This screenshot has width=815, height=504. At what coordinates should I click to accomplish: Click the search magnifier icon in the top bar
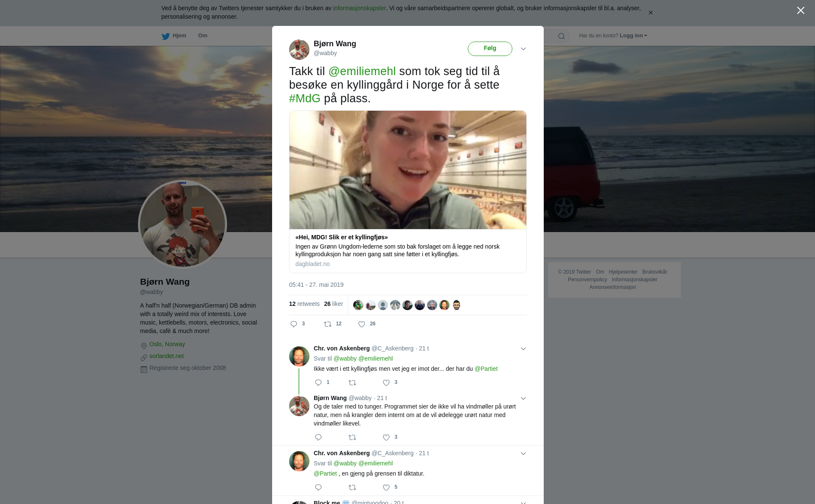(561, 36)
